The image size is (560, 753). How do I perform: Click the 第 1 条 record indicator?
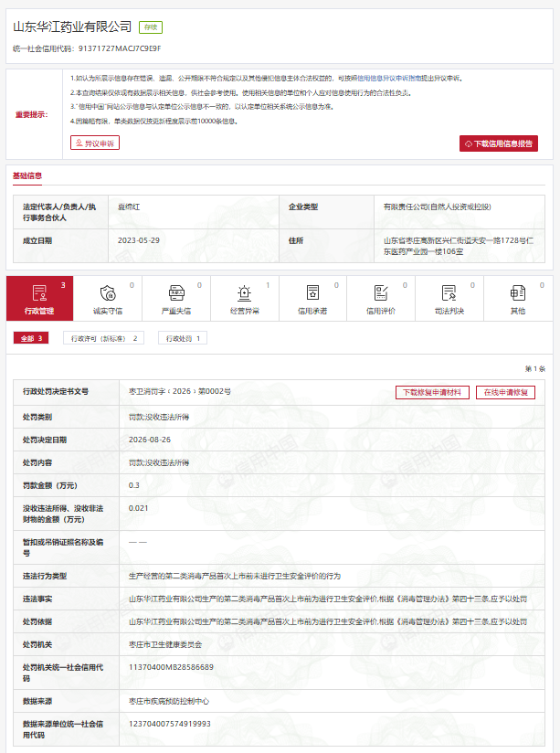535,369
